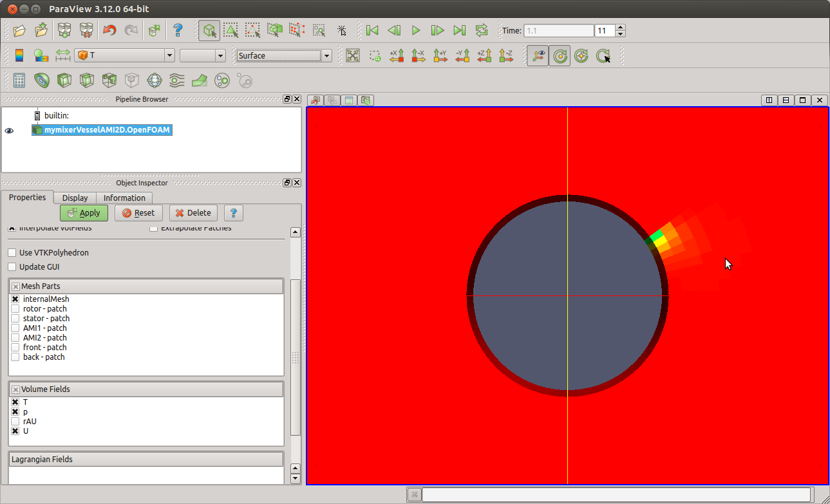Uncheck the internalMesh mesh part

[x=15, y=299]
